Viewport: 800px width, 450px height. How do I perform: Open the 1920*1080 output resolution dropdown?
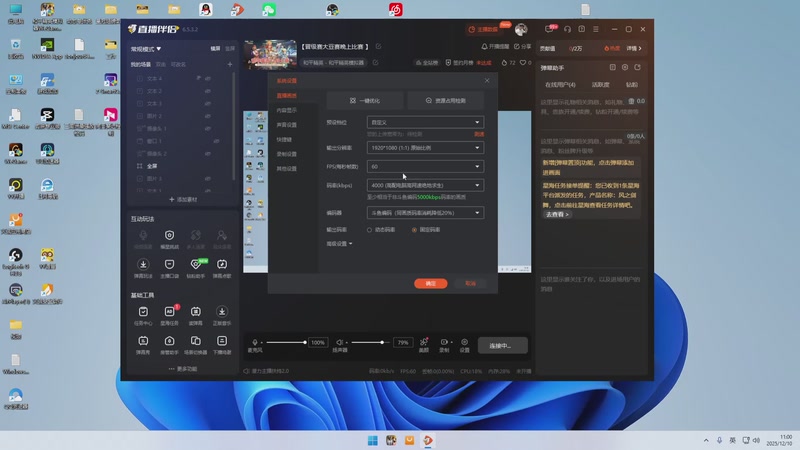pyautogui.click(x=425, y=148)
